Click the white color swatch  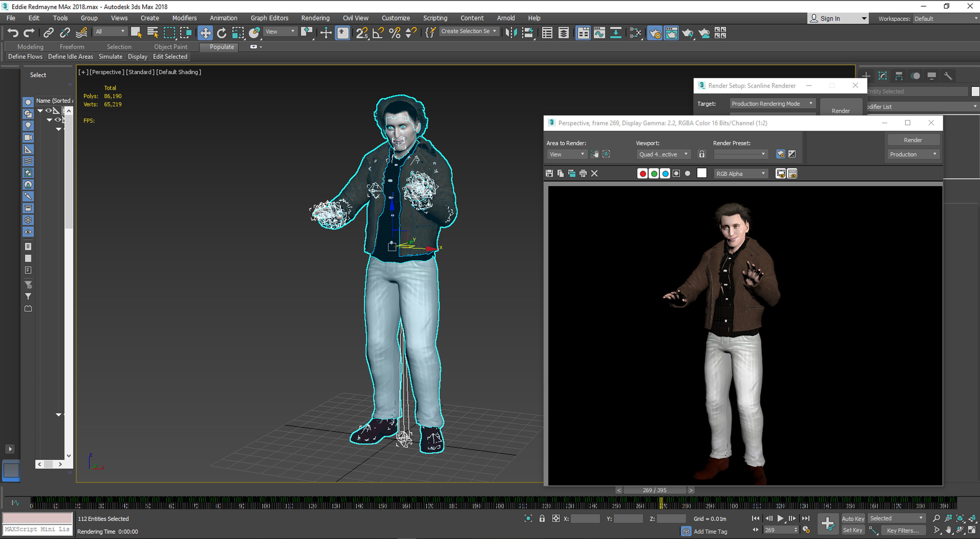coord(701,174)
